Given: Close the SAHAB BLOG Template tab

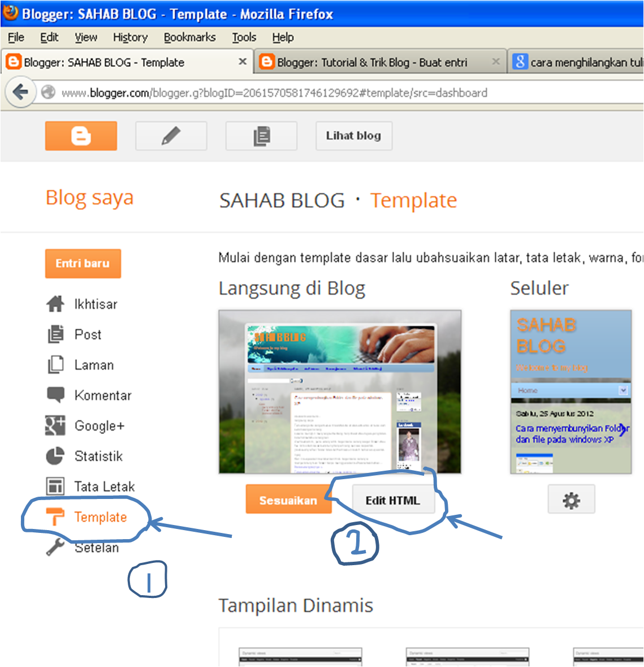Looking at the screenshot, I should 243,62.
